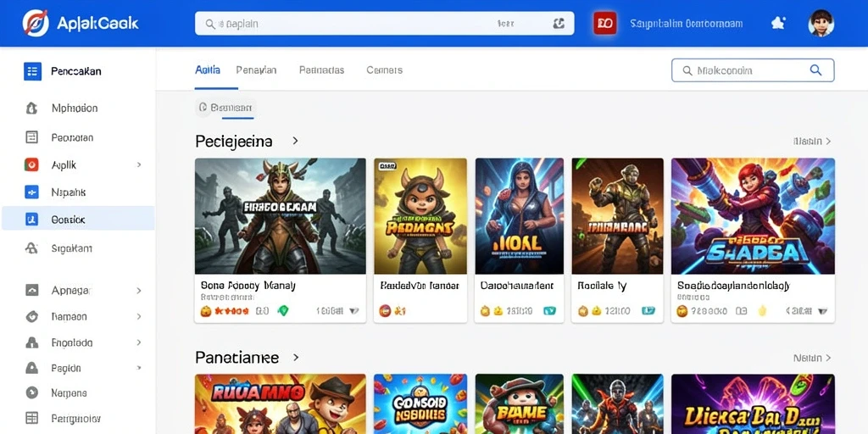Expand the Aplik sidebar chevron
This screenshot has width=868, height=434.
139,164
